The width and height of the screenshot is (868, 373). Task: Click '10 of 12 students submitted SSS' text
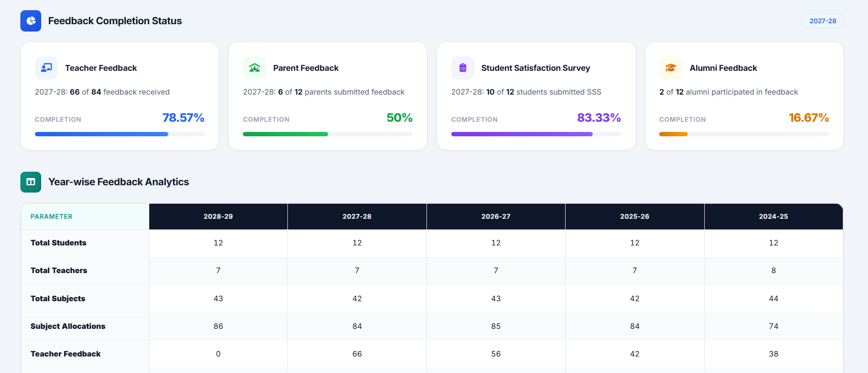(x=544, y=92)
